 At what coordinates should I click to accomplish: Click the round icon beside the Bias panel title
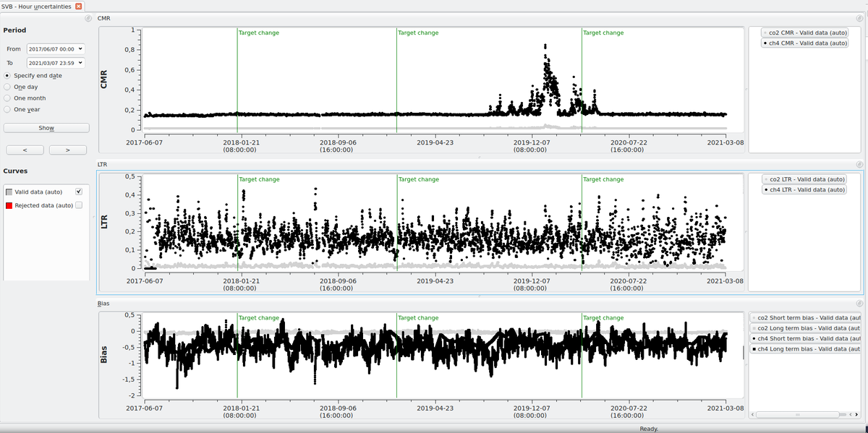(x=88, y=303)
